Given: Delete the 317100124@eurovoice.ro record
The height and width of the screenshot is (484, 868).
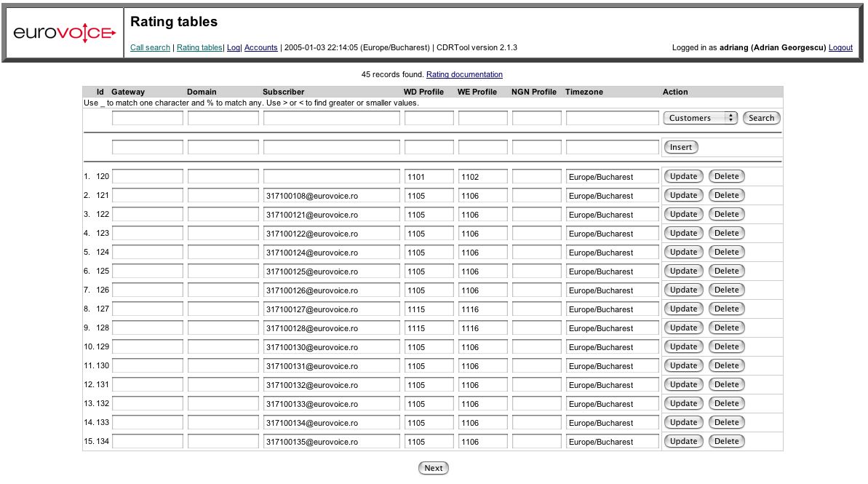Looking at the screenshot, I should pyautogui.click(x=726, y=252).
